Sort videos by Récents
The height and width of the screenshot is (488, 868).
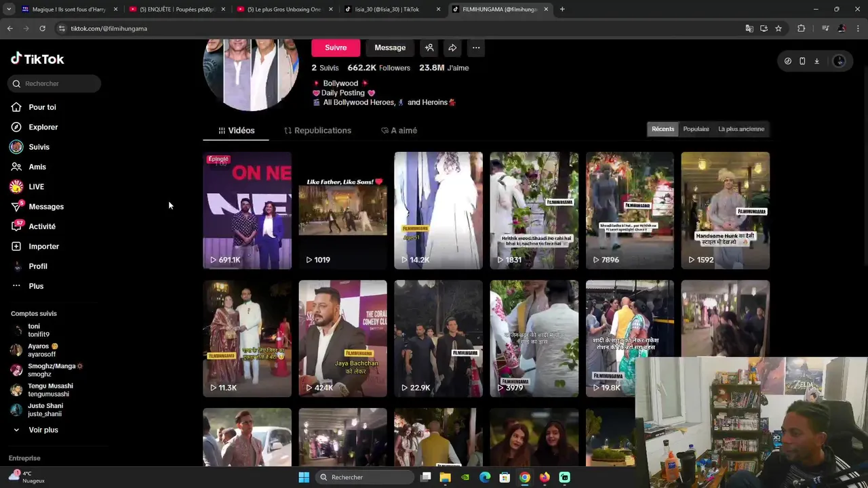pos(663,129)
